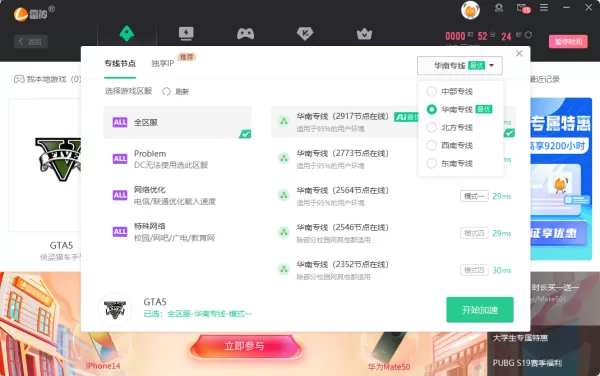Open the lightning monitor icon in top navigation
This screenshot has height=376, width=600.
[x=186, y=34]
